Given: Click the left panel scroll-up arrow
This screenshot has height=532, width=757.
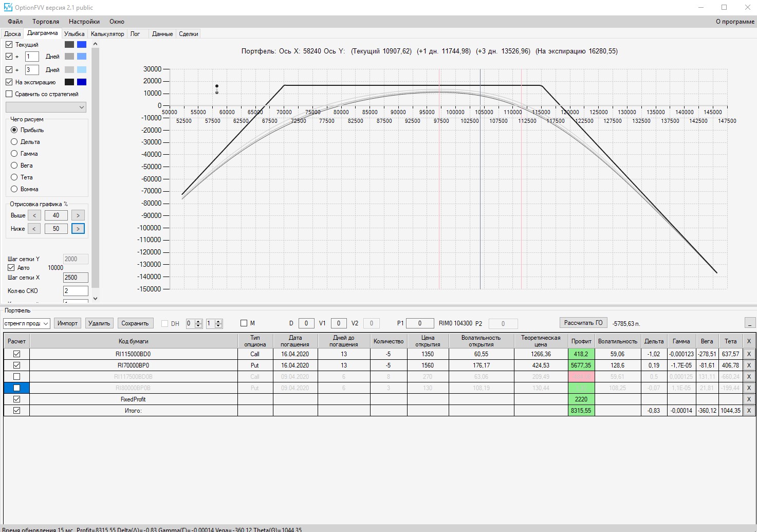Looking at the screenshot, I should pyautogui.click(x=95, y=44).
